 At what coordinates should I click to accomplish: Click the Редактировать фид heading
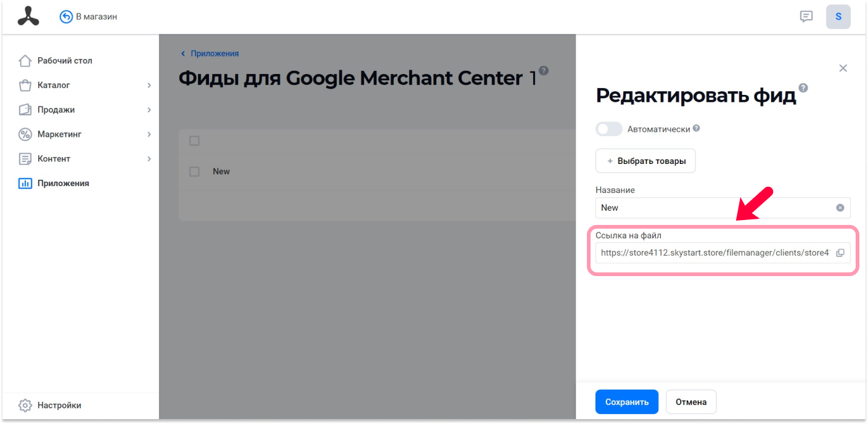click(696, 96)
